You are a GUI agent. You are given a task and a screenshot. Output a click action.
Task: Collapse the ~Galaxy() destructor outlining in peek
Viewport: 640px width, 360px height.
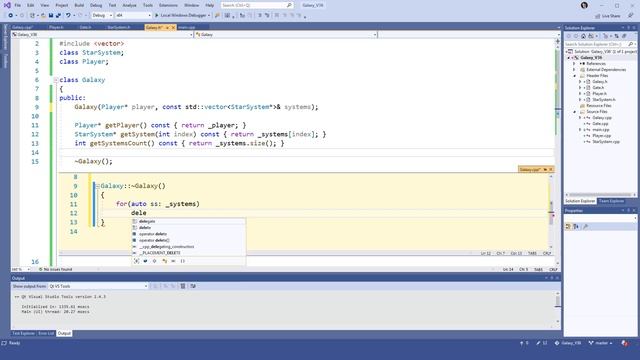98,186
